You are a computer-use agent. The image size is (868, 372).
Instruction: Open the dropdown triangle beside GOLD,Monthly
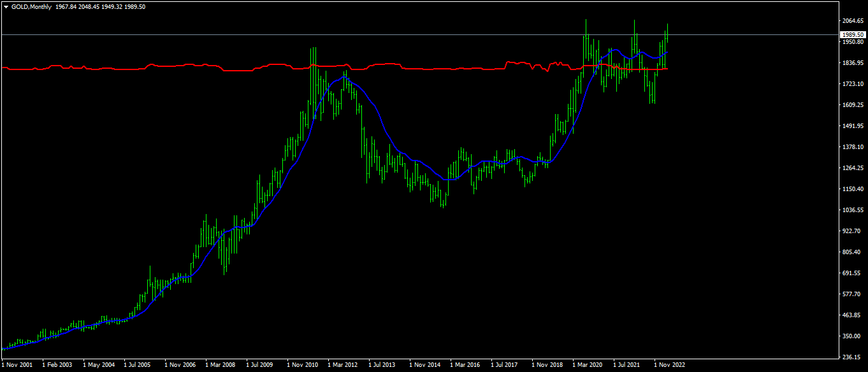6,7
